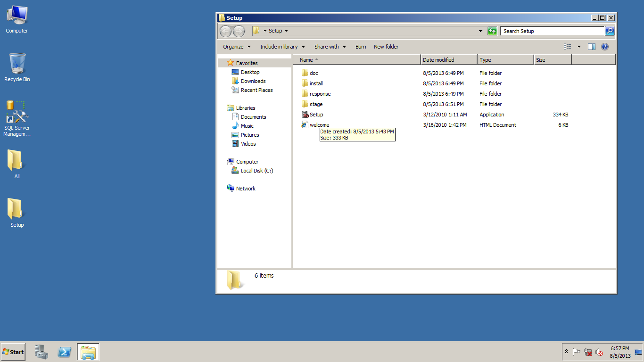Image resolution: width=644 pixels, height=362 pixels.
Task: Toggle the preview pane icon
Action: pyautogui.click(x=592, y=47)
